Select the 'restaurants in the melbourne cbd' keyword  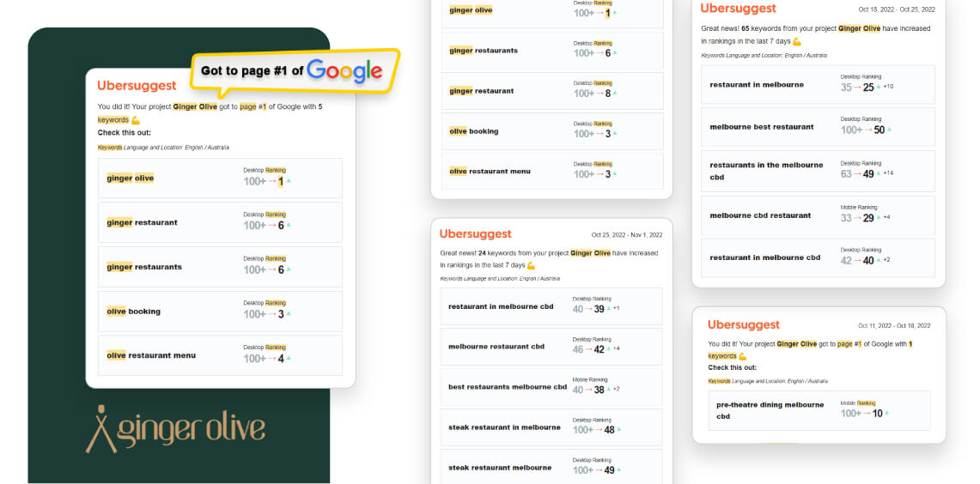point(766,171)
